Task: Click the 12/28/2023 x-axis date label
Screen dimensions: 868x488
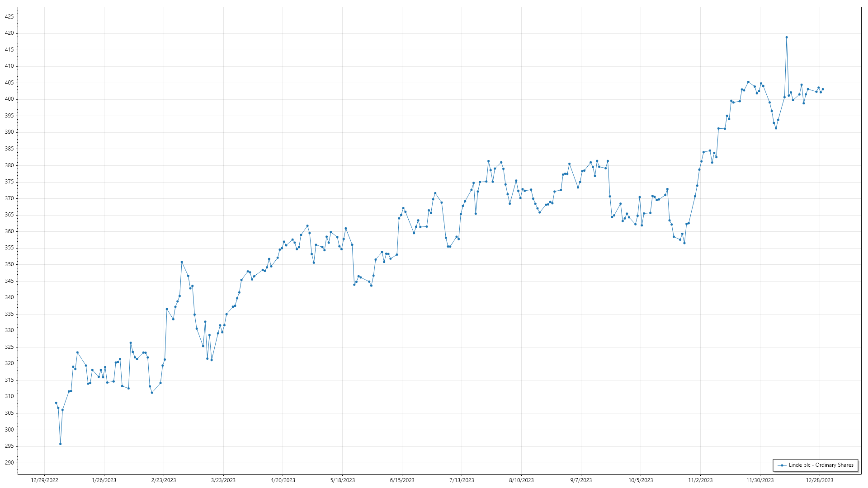Action: (819, 480)
